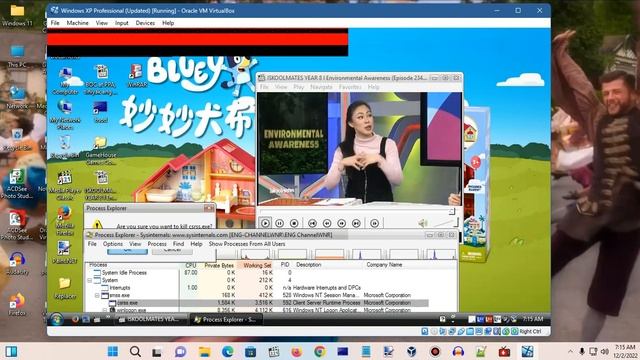640x360 pixels.
Task: Collapse the smss.exe tree node
Action: pos(97,295)
